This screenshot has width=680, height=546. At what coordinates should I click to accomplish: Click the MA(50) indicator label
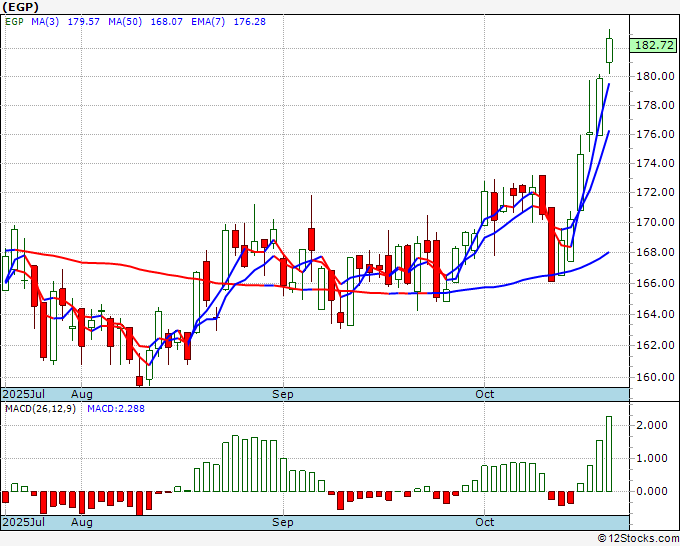tap(125, 22)
